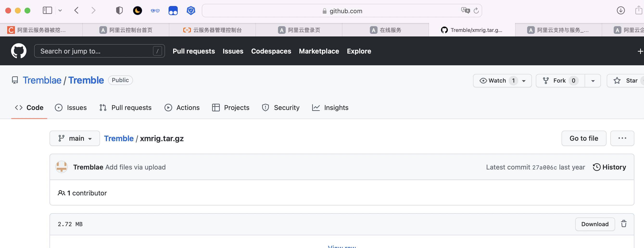This screenshot has height=248, width=644.
Task: Click the 1 contributor label
Action: tap(82, 193)
